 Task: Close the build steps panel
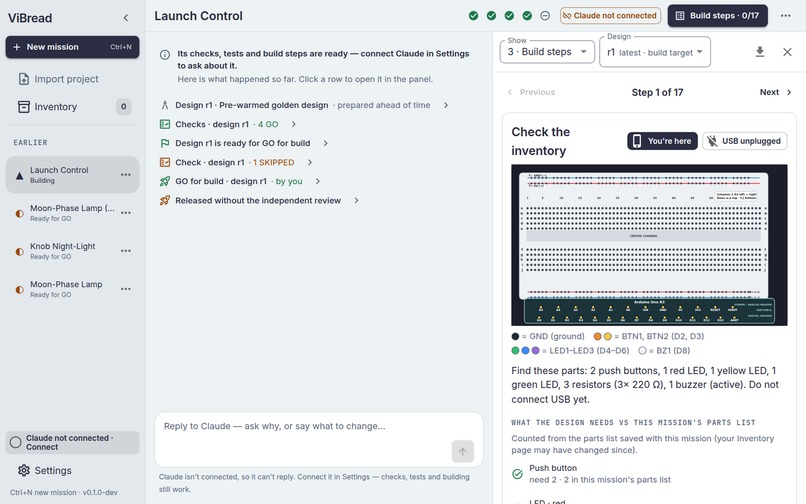(x=787, y=51)
